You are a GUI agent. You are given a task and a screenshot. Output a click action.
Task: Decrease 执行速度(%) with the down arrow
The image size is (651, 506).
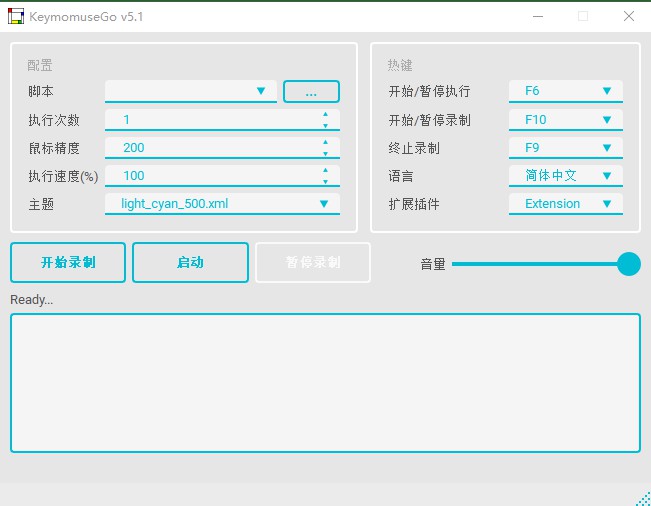click(325, 181)
